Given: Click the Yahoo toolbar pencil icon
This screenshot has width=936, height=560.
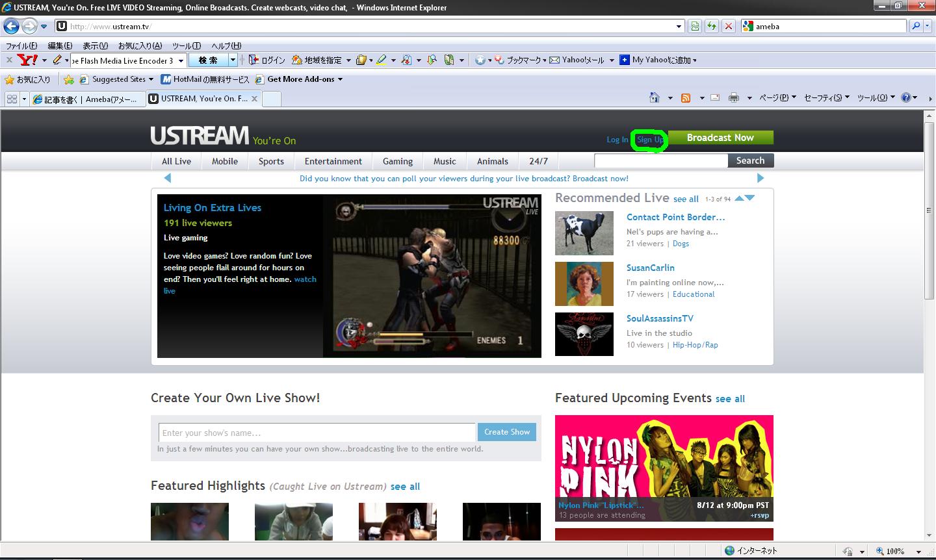Looking at the screenshot, I should point(57,60).
